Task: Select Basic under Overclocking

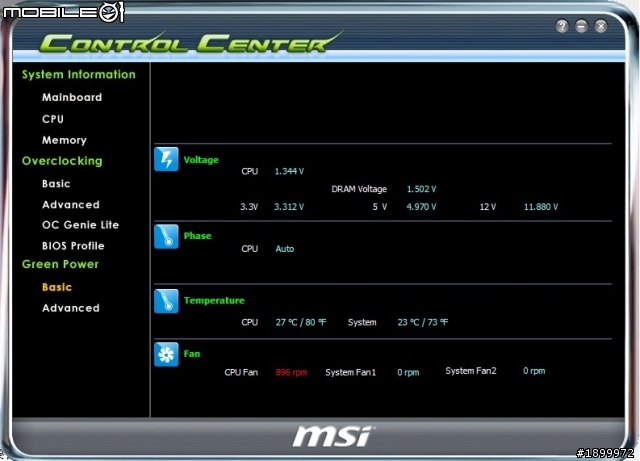Action: tap(56, 184)
